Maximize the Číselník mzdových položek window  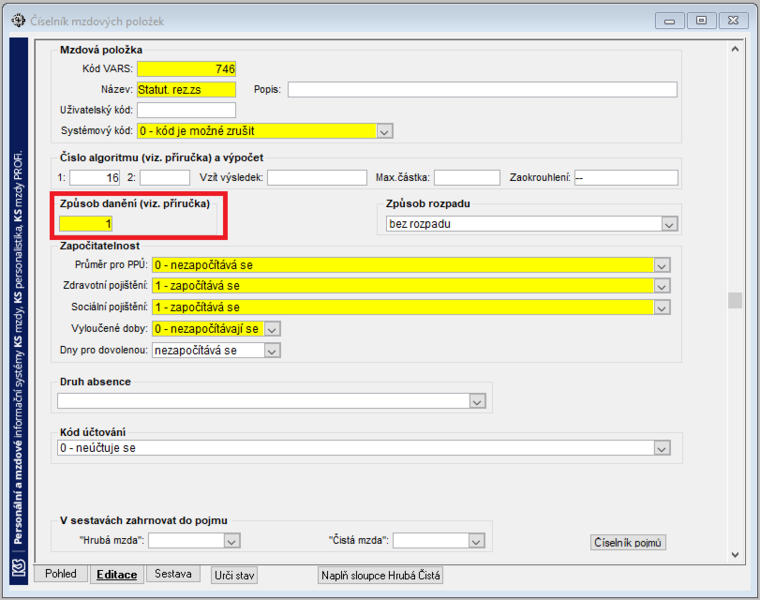pyautogui.click(x=701, y=21)
